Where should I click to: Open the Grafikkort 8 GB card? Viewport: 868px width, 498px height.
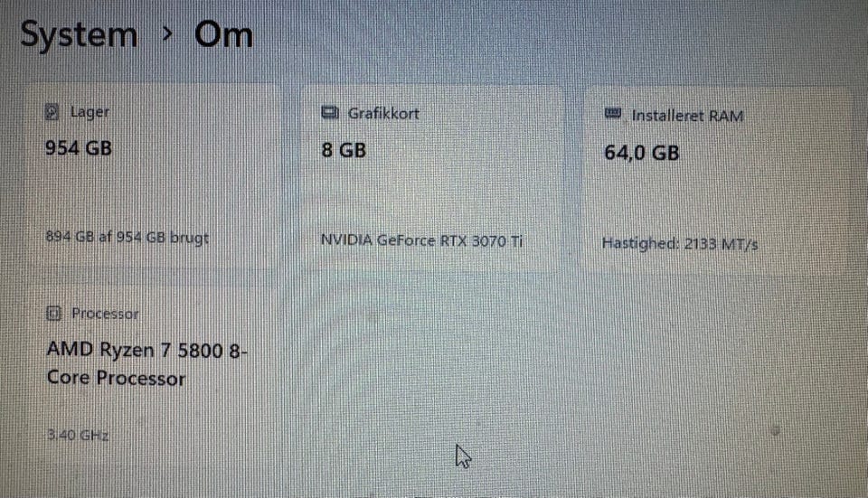click(433, 178)
